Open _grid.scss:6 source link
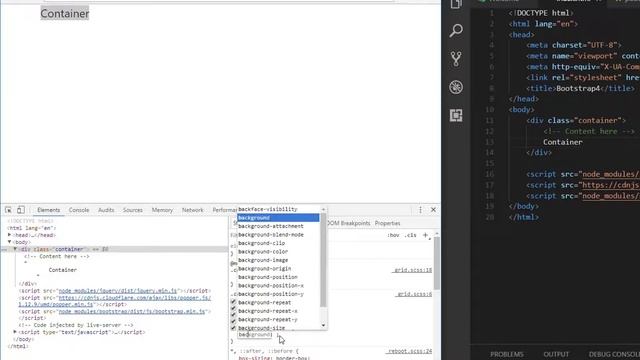Screen dimensions: 640x360 coord(413,294)
